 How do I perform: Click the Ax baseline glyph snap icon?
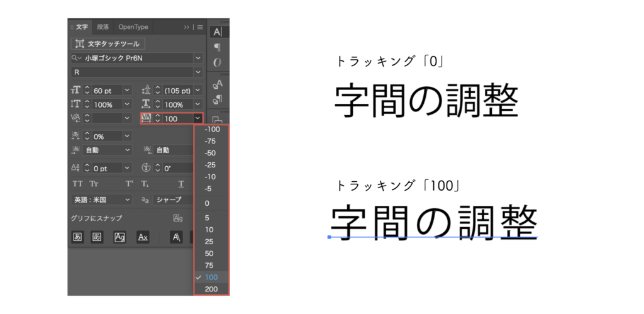pyautogui.click(x=143, y=237)
